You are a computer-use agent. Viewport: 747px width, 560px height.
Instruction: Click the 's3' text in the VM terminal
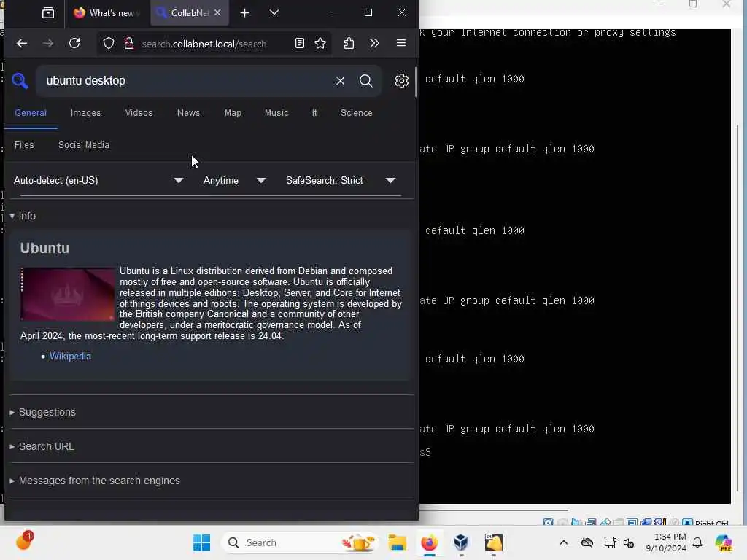[x=425, y=452]
